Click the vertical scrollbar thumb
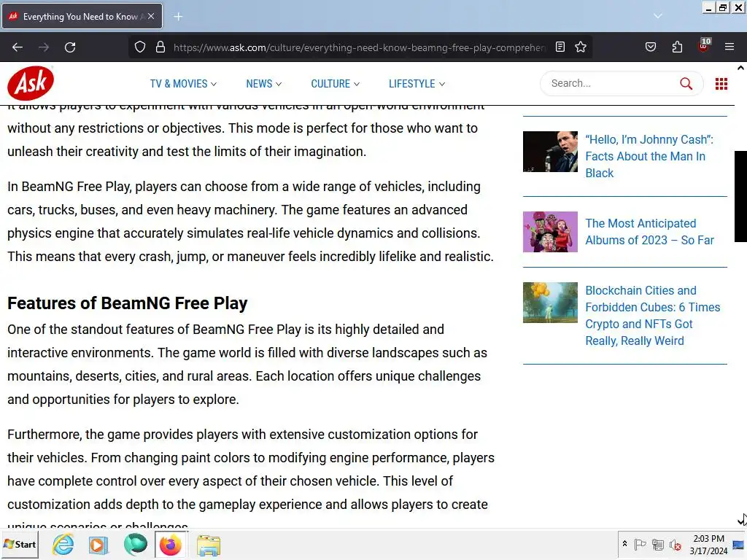747x560 pixels. pos(741,196)
